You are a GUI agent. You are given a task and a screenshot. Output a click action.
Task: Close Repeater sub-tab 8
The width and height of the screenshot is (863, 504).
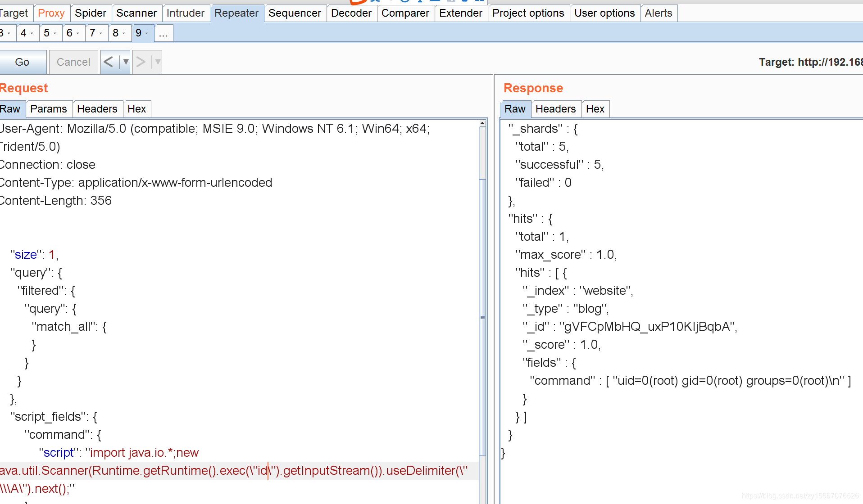[x=124, y=33]
